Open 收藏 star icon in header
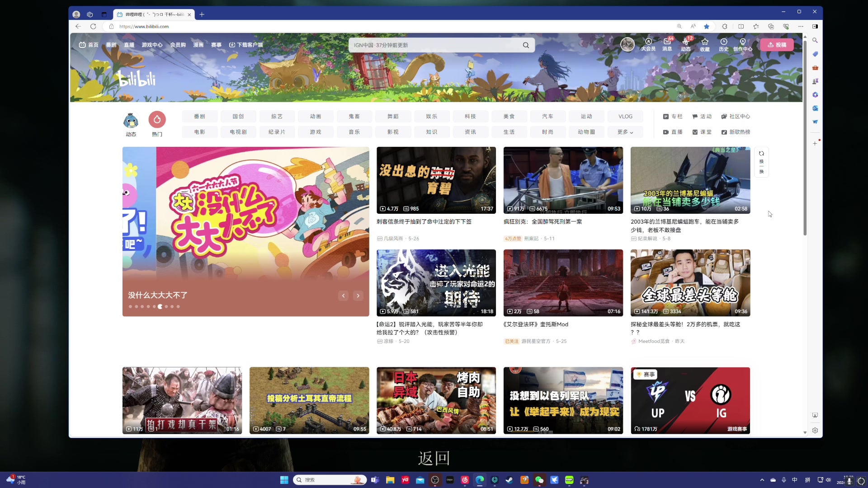 705,44
